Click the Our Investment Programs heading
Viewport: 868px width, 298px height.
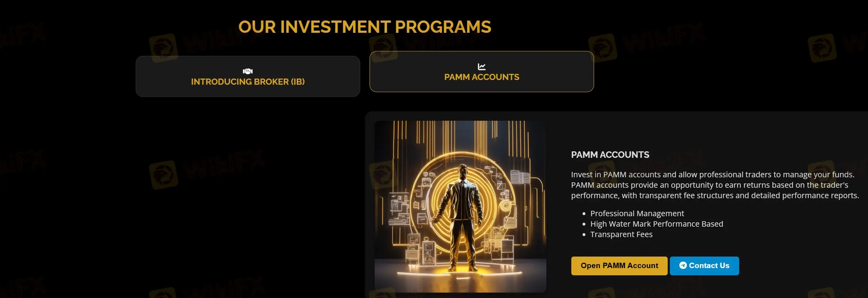tap(365, 27)
